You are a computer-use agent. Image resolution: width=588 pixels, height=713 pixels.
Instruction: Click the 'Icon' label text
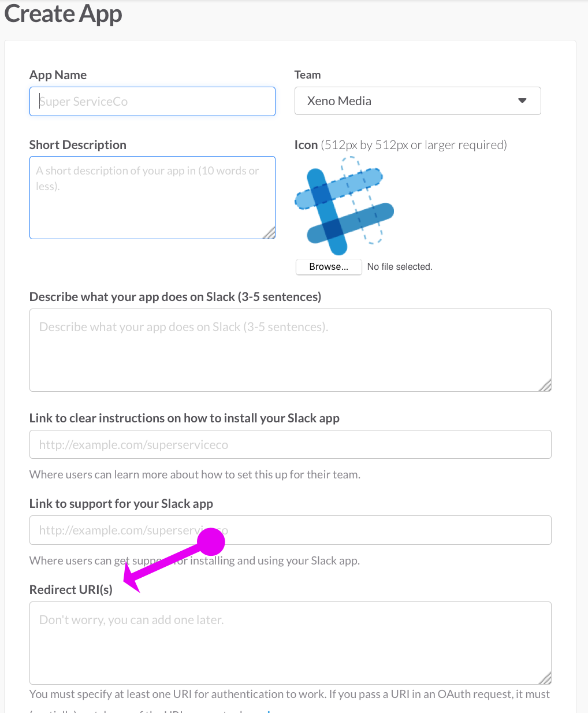pyautogui.click(x=306, y=145)
